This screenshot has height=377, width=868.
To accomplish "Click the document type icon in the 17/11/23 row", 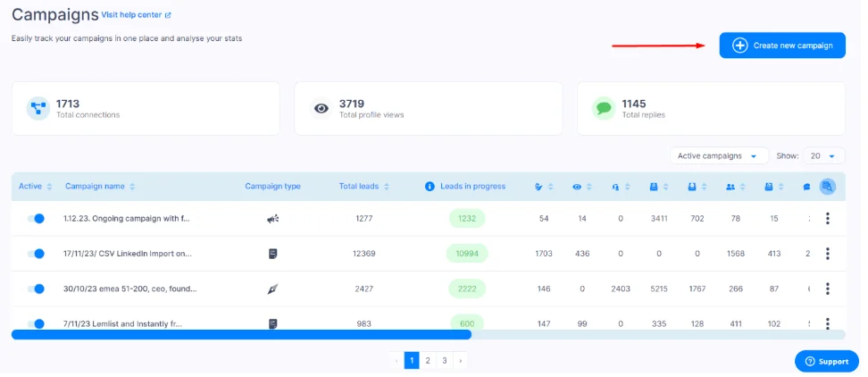I will coord(273,254).
